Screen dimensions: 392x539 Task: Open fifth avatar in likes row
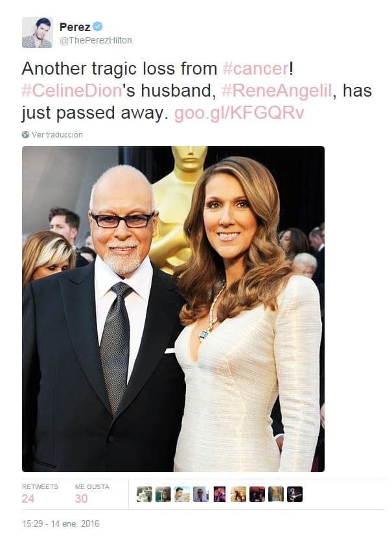coord(220,494)
